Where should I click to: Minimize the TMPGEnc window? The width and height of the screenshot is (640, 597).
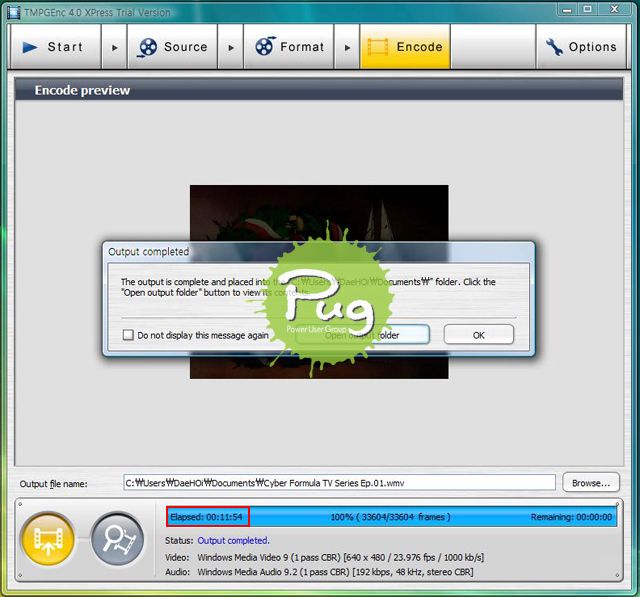click(567, 10)
